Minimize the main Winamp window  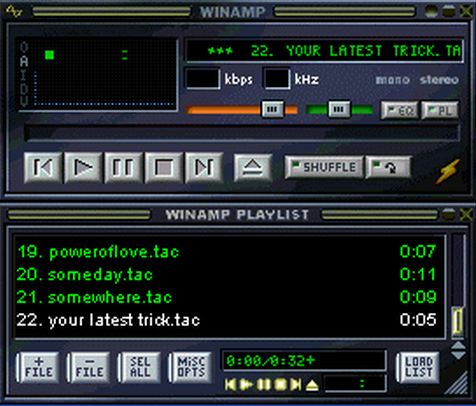tap(432, 12)
